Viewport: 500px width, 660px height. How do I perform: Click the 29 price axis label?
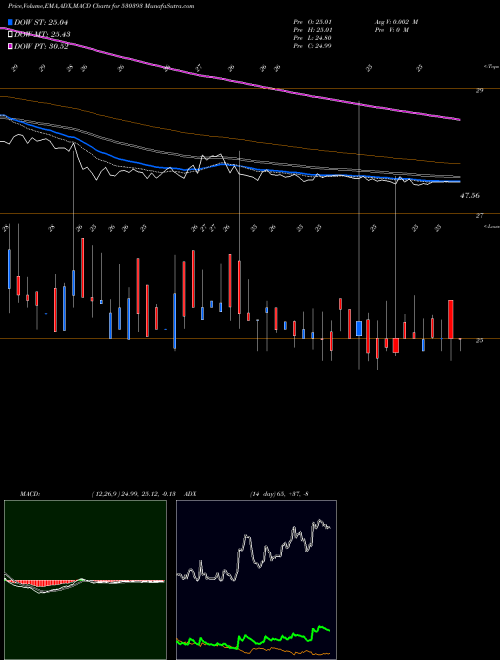click(x=479, y=90)
